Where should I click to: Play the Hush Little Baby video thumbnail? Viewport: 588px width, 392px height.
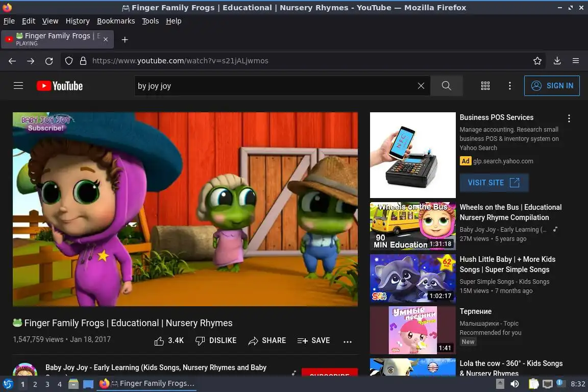click(x=412, y=278)
